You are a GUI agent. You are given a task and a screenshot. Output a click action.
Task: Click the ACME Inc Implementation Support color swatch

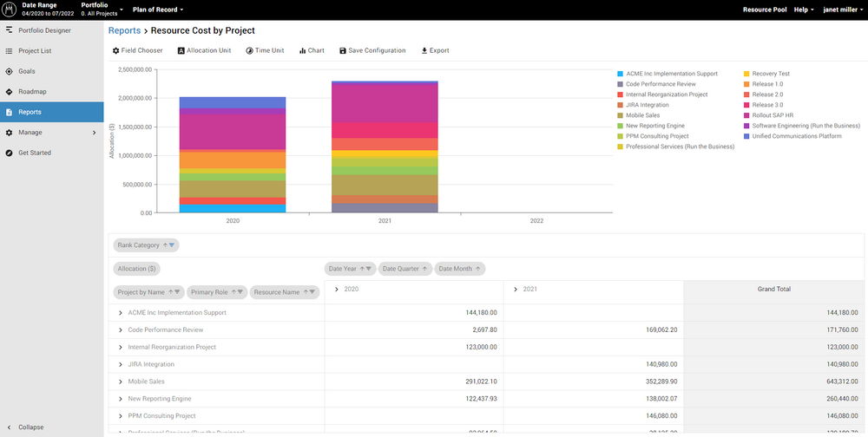coord(620,74)
